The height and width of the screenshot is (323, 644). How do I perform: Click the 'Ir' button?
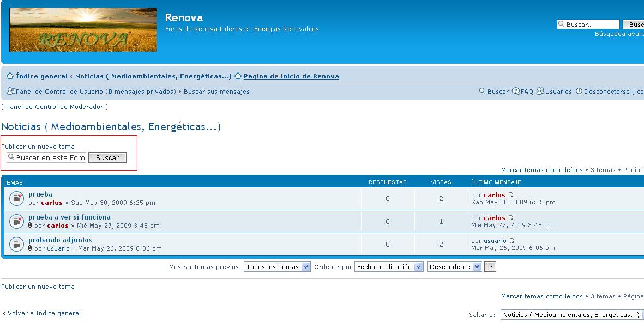(x=490, y=267)
